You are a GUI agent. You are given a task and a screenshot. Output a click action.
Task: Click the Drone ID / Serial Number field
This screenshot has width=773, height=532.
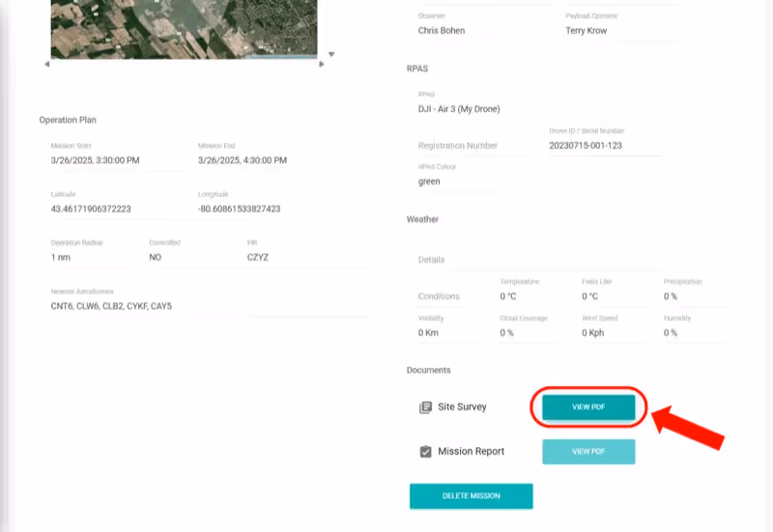(589, 146)
